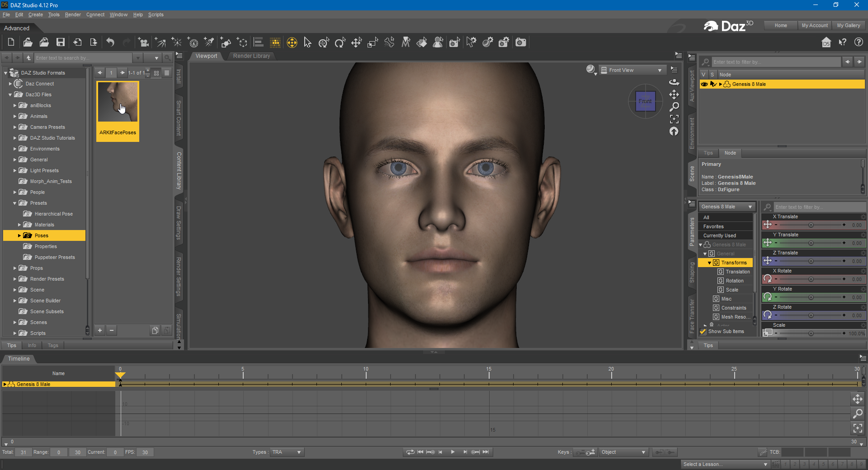Adjust the Y Rotate slider
This screenshot has width=868, height=470.
tap(810, 297)
